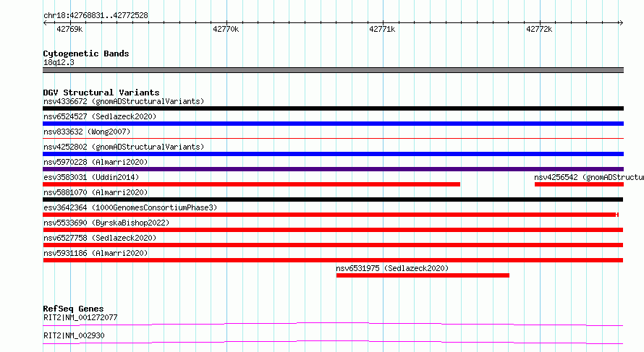Viewport: 644px width, 352px height.
Task: Click the thin red nsv833632 variant line
Action: coord(333,139)
